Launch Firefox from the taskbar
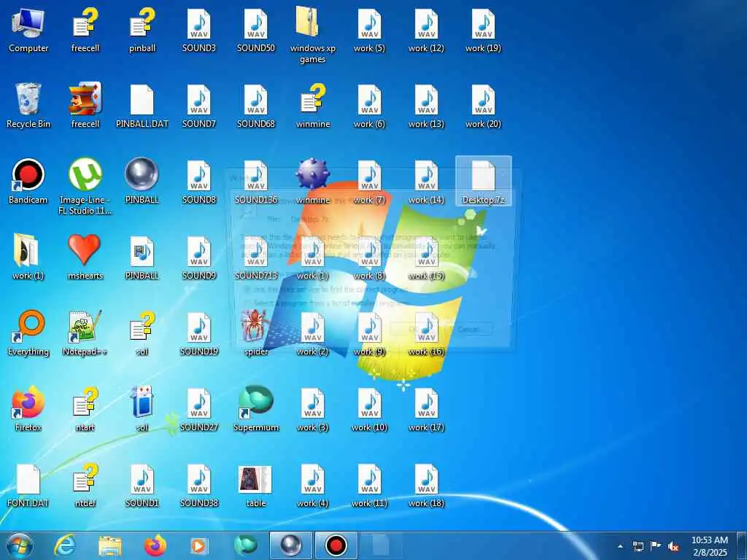Image resolution: width=747 pixels, height=560 pixels. 155,545
